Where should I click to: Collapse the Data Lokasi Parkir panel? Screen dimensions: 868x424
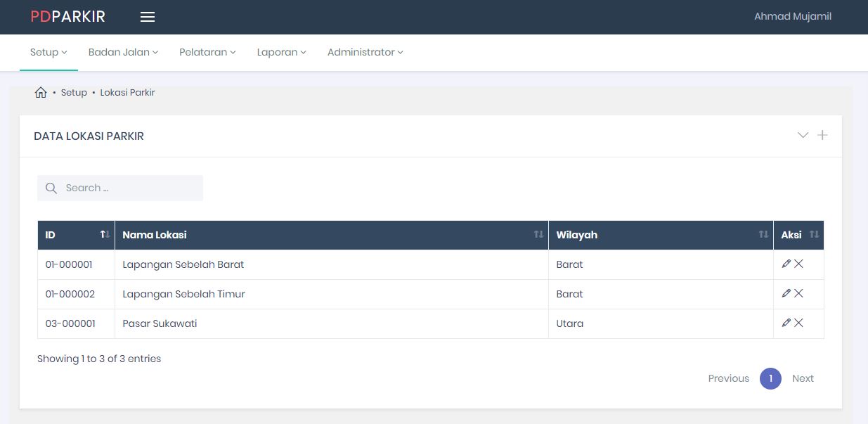point(803,135)
